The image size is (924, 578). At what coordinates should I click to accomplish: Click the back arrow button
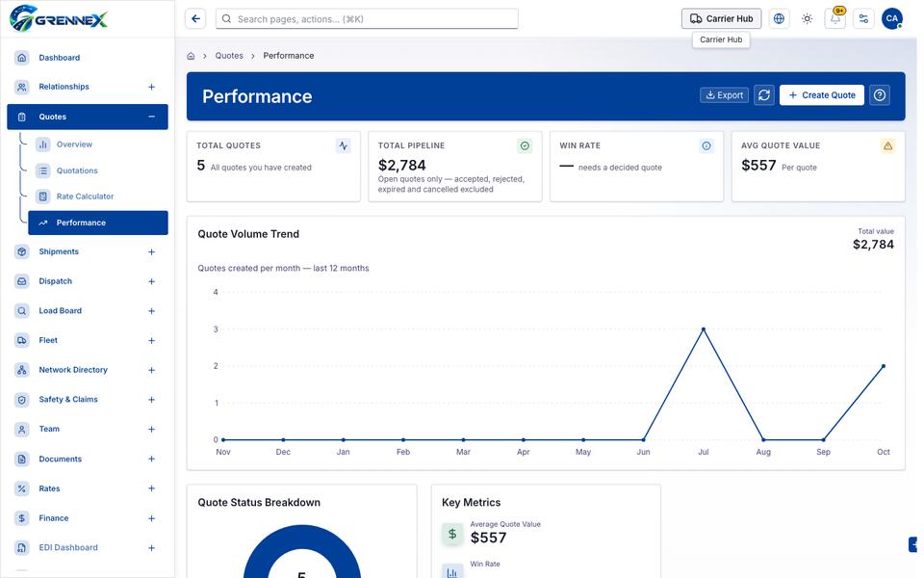pyautogui.click(x=195, y=19)
